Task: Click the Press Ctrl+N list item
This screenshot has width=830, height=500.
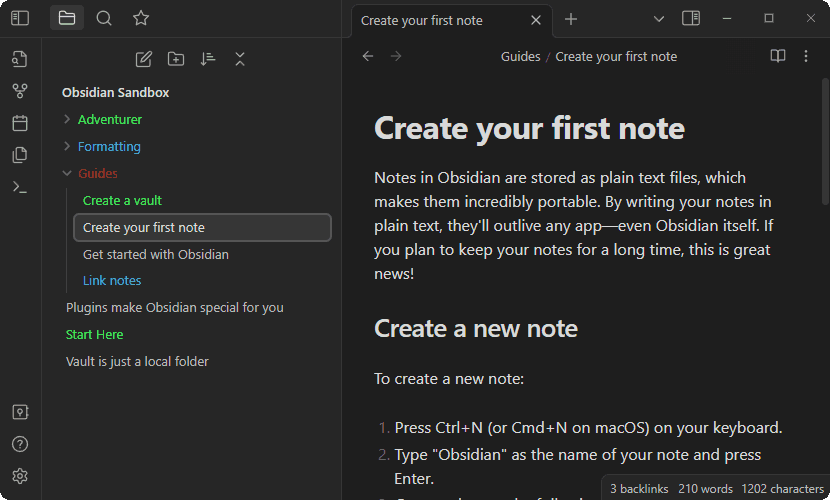Action: click(x=588, y=428)
